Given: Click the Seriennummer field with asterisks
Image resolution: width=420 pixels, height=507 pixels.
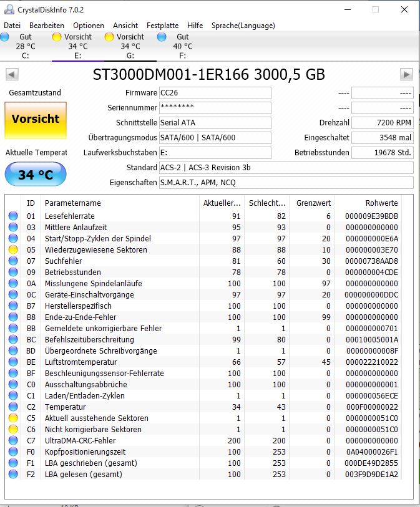Looking at the screenshot, I should [x=215, y=108].
